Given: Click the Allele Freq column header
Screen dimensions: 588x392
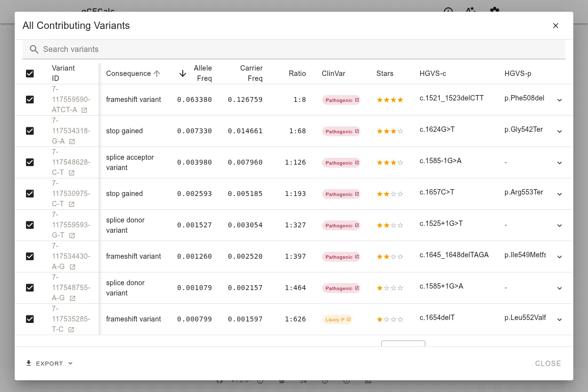Looking at the screenshot, I should (203, 73).
